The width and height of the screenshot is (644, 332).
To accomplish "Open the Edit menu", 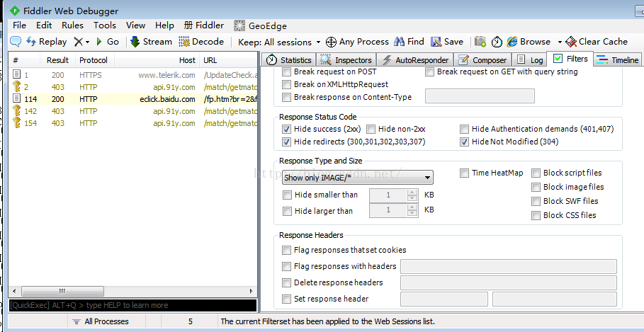I will (x=44, y=25).
